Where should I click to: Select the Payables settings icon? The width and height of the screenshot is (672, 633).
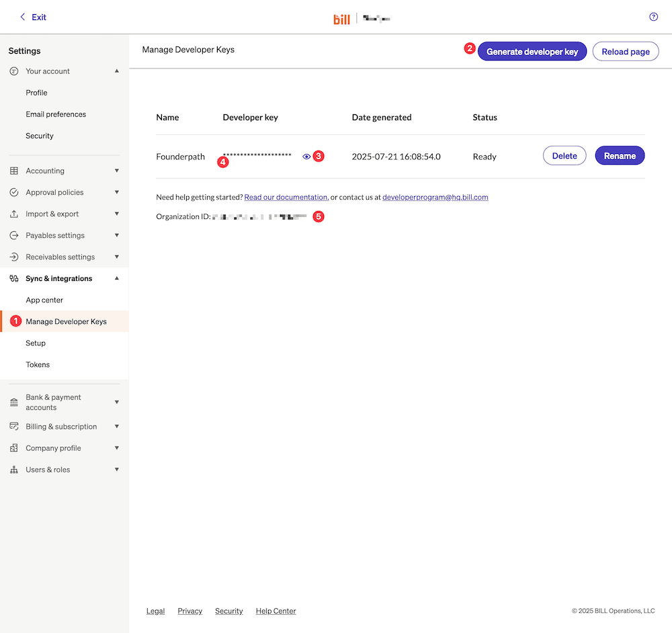coord(14,235)
